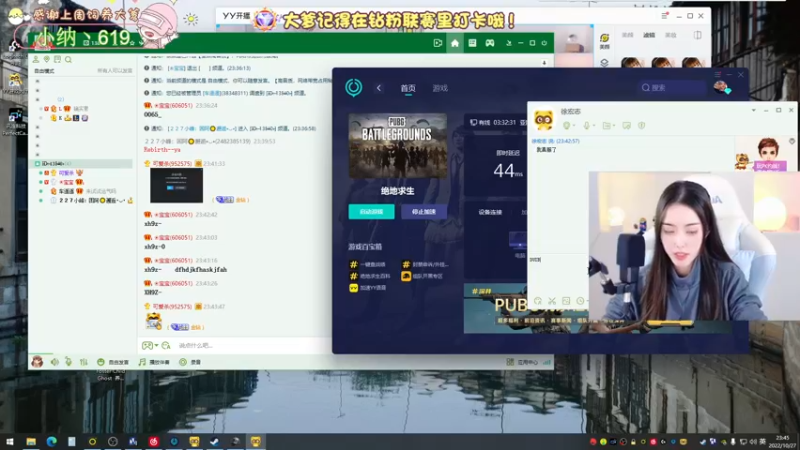This screenshot has height=450, width=800.
Task: Click the circular info icon in chat toolbar
Action: click(x=641, y=126)
